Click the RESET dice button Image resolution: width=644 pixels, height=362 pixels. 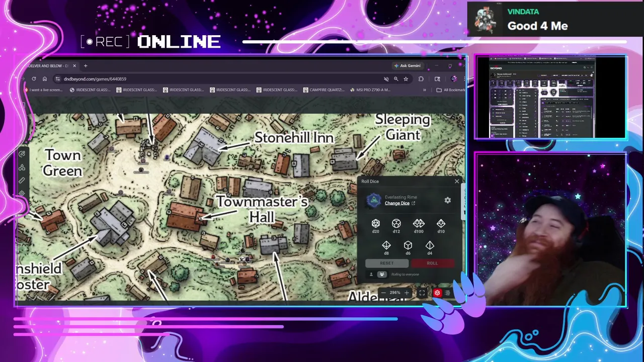tap(386, 263)
